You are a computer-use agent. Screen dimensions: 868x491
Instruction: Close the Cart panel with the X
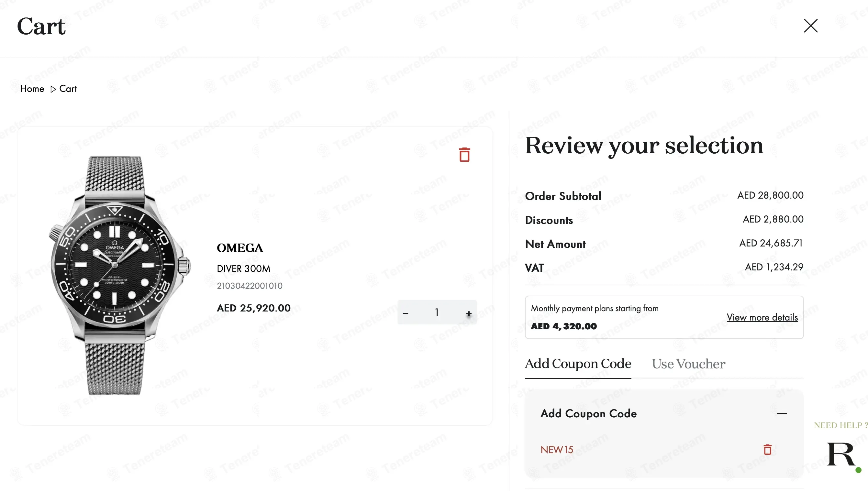click(x=810, y=26)
